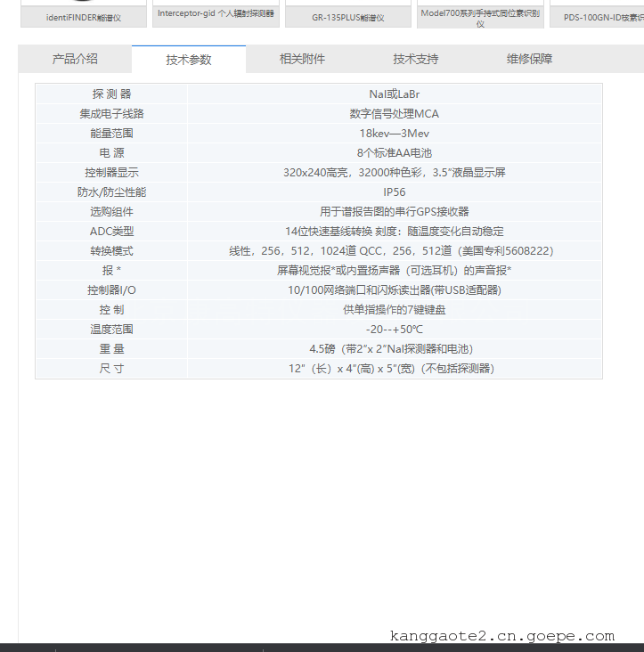Click the 18kev—3Mev energy range value
This screenshot has height=652, width=644.
(x=394, y=133)
